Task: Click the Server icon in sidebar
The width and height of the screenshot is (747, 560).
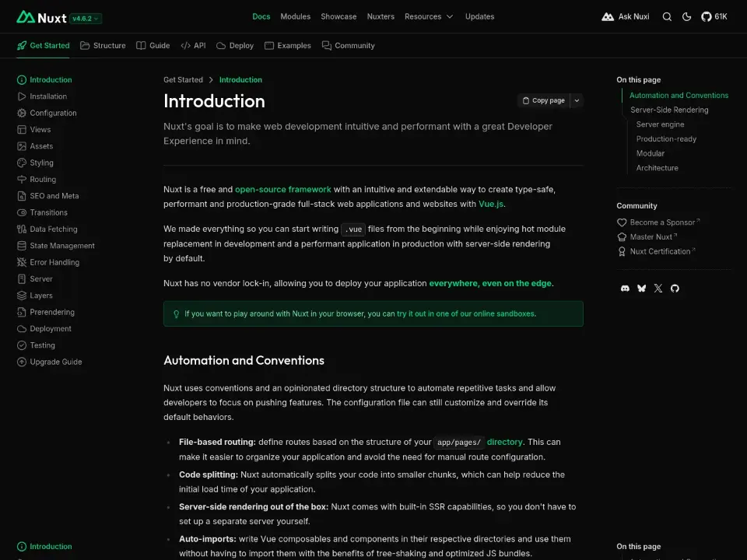Action: (x=22, y=279)
